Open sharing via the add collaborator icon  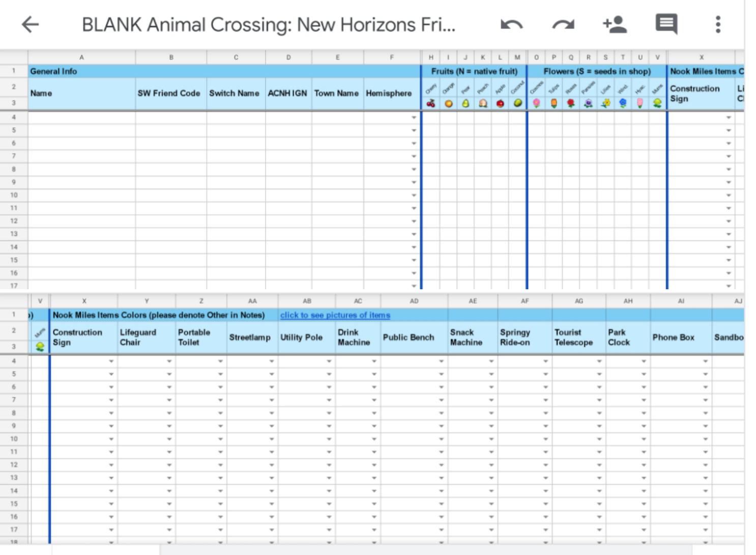click(614, 24)
